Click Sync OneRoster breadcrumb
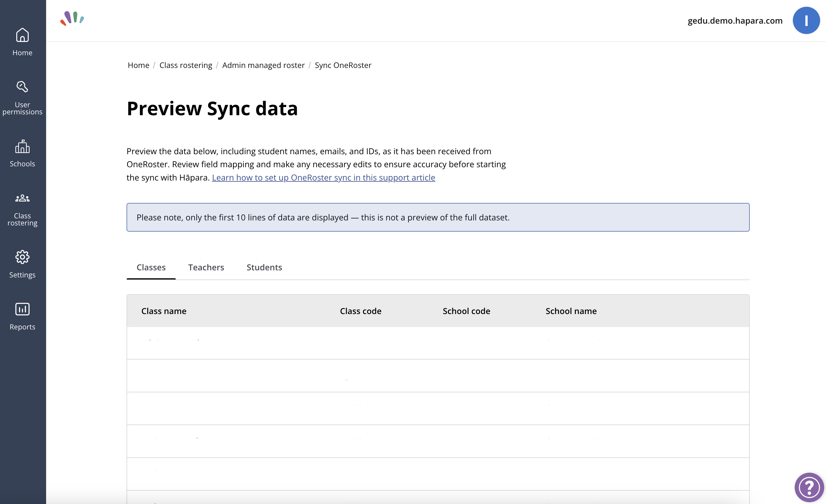 tap(343, 65)
